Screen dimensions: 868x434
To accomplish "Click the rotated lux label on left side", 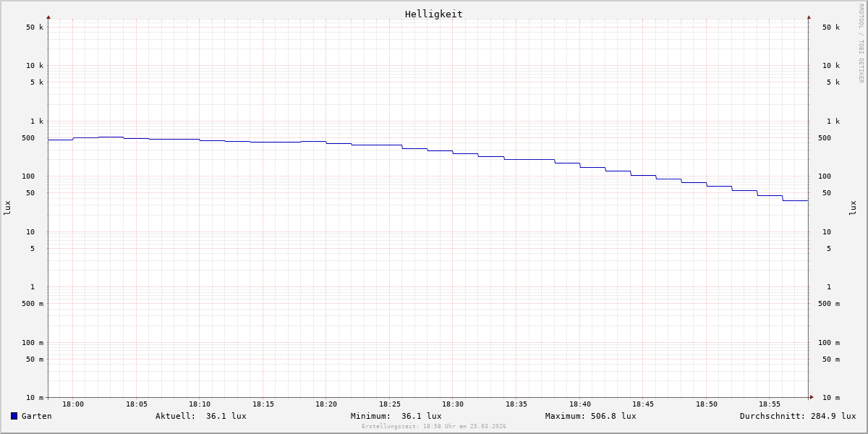I will (x=7, y=208).
